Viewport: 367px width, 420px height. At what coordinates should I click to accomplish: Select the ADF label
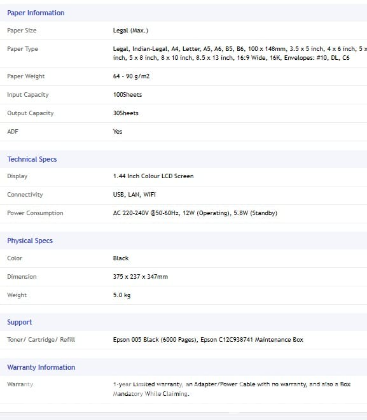13,131
